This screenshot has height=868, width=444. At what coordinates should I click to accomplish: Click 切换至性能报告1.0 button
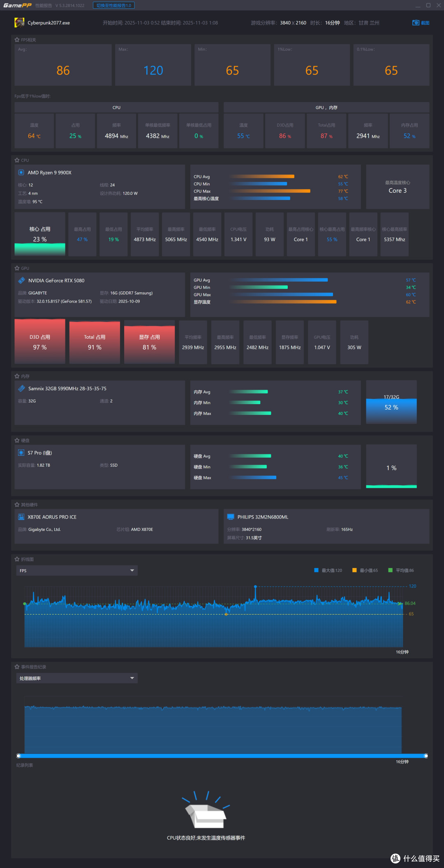pyautogui.click(x=114, y=5)
